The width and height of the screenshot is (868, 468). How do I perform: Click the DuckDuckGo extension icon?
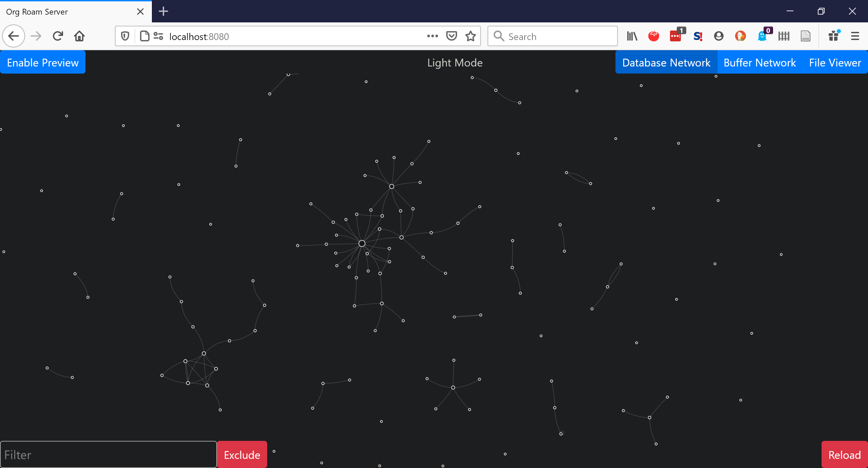[740, 36]
